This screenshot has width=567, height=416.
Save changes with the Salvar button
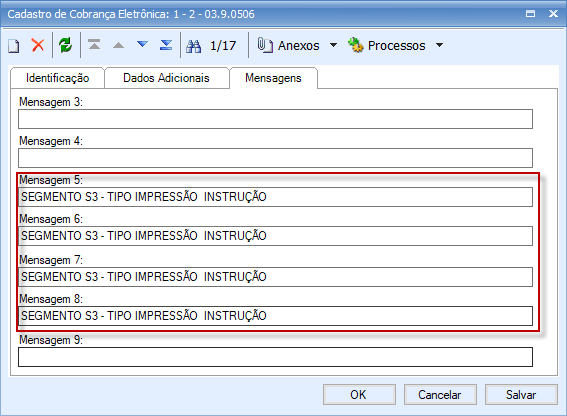521,395
